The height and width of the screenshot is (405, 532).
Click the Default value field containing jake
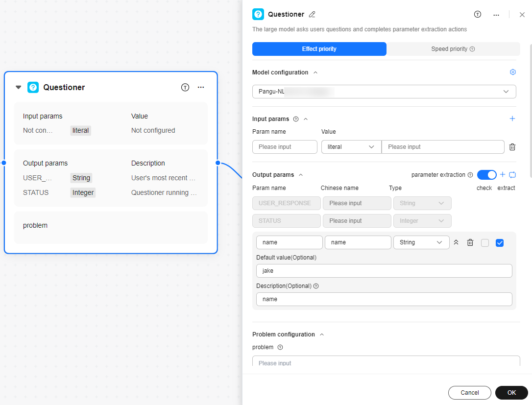[x=384, y=271]
